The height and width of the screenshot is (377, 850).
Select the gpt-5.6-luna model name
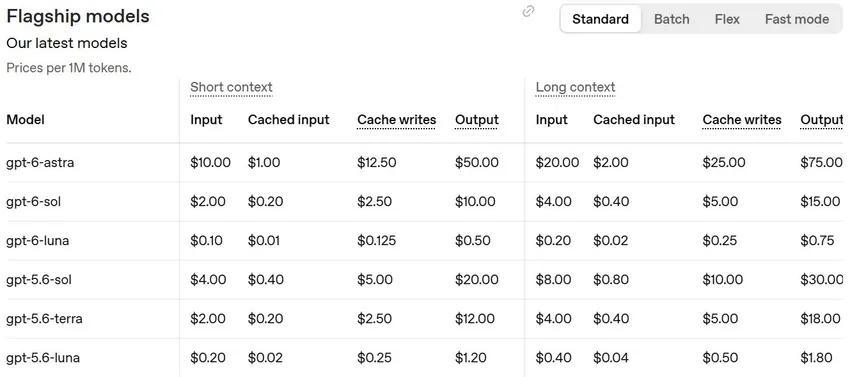pos(43,358)
